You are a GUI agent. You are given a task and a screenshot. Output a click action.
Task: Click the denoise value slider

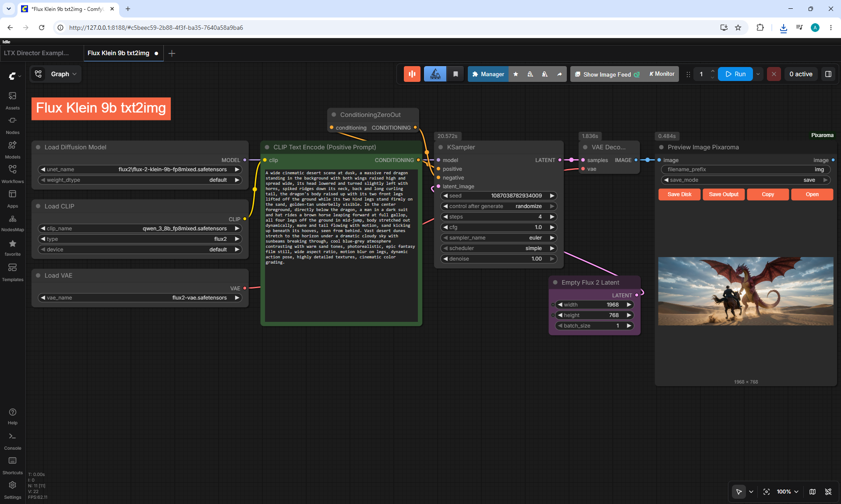(x=499, y=259)
